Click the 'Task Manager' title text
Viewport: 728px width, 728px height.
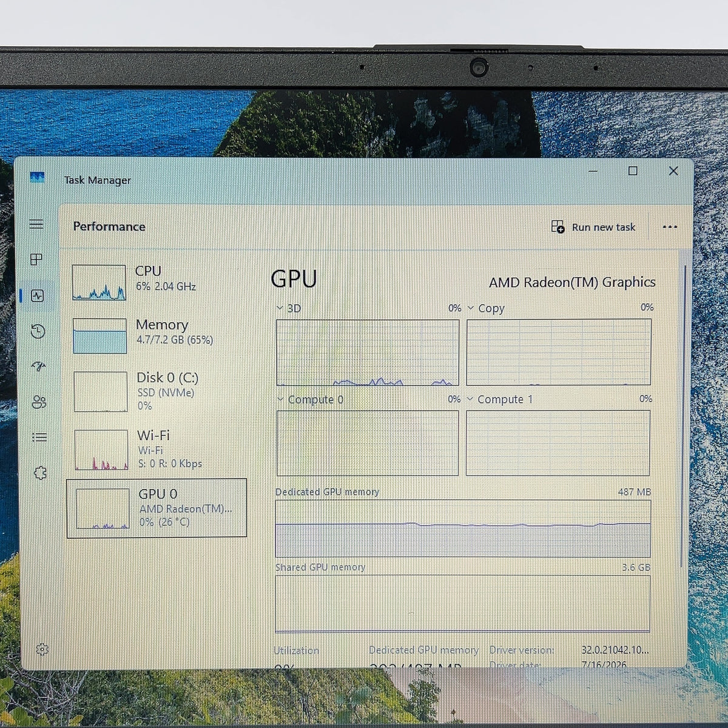pyautogui.click(x=98, y=180)
